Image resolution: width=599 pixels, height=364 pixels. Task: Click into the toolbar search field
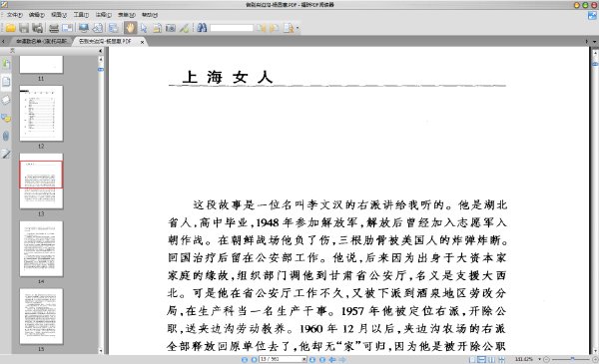tap(232, 28)
